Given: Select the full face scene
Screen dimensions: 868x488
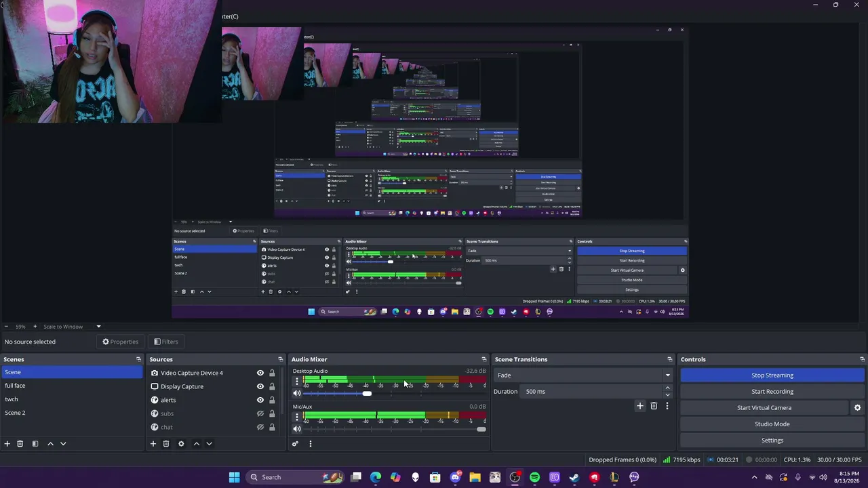Looking at the screenshot, I should point(72,386).
